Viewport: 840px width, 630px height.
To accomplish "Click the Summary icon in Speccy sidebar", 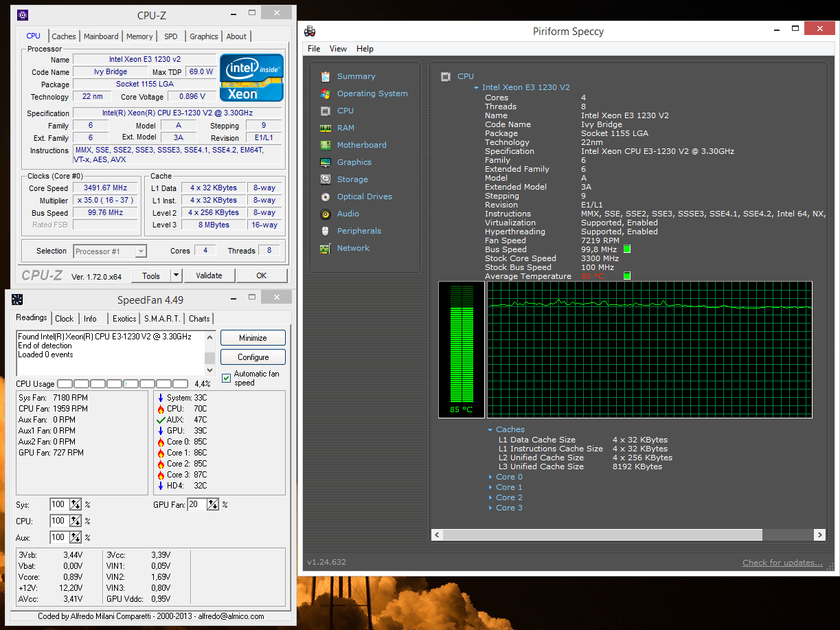I will point(326,76).
